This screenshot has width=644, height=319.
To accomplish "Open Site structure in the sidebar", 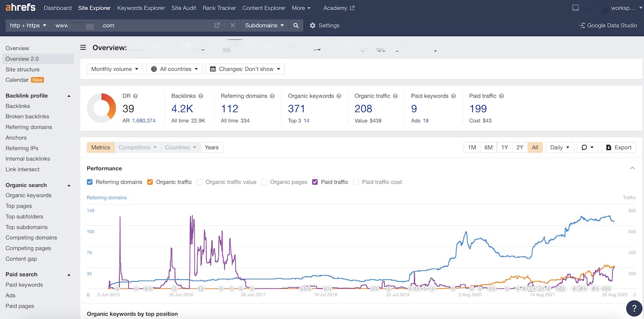I will [x=23, y=70].
